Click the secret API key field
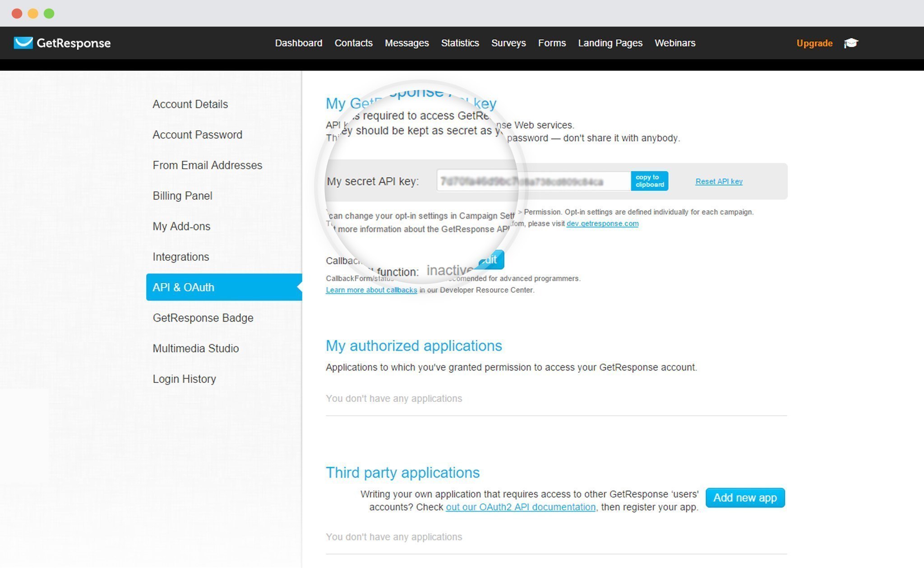The height and width of the screenshot is (568, 924). pos(533,181)
